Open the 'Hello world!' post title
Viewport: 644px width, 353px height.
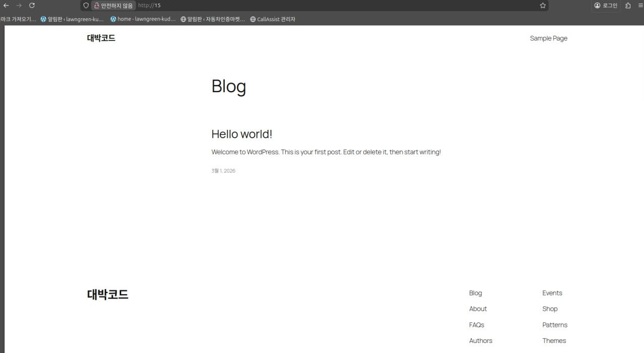pyautogui.click(x=242, y=134)
